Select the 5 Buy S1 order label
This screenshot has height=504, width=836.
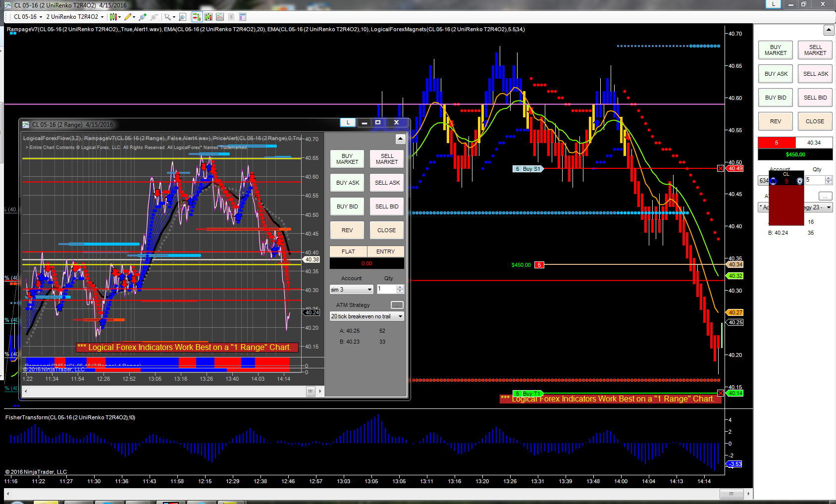click(528, 169)
